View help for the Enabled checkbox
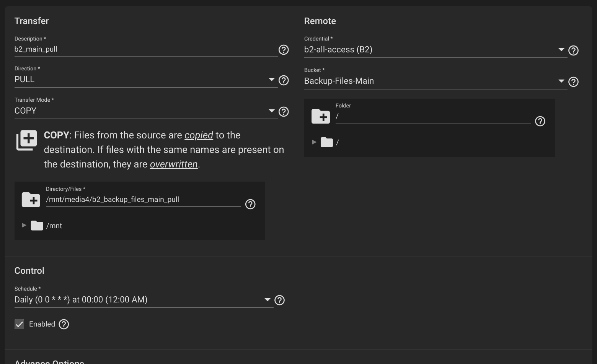The image size is (597, 364). point(64,324)
